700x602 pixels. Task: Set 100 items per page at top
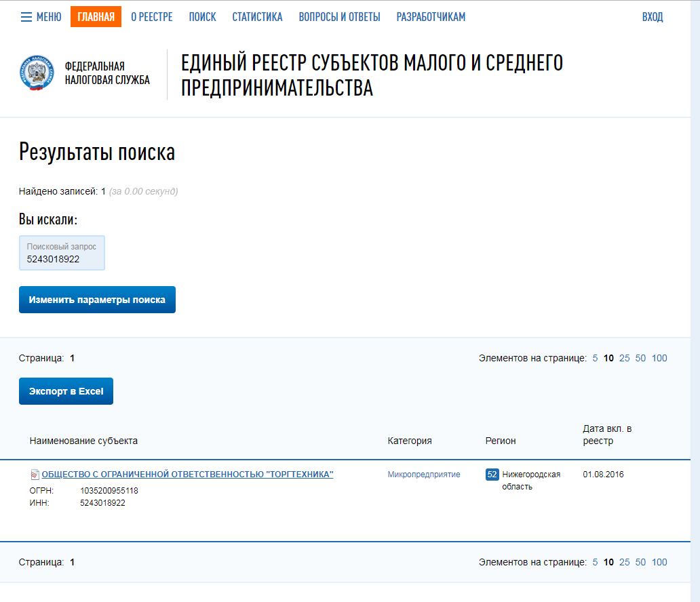coord(659,359)
